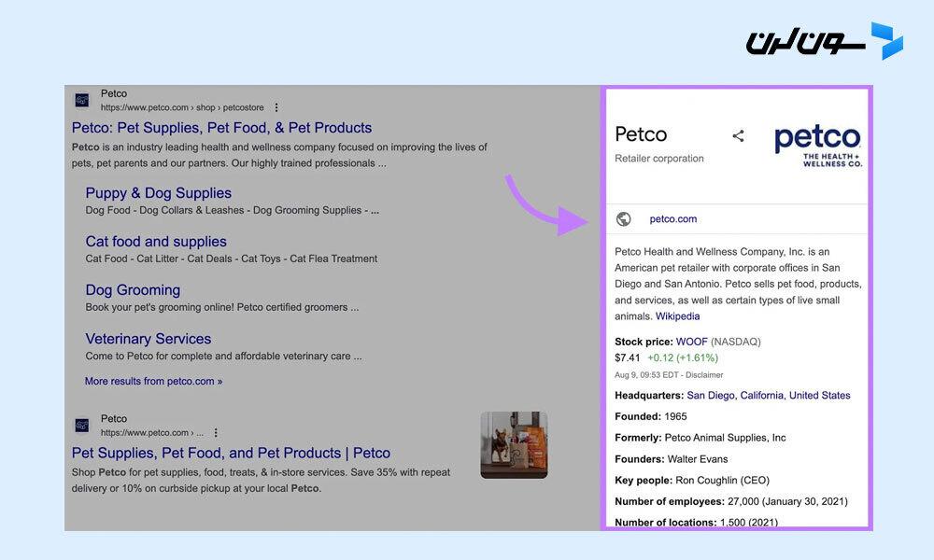Click the Disclaimer link under stock price

coord(704,375)
